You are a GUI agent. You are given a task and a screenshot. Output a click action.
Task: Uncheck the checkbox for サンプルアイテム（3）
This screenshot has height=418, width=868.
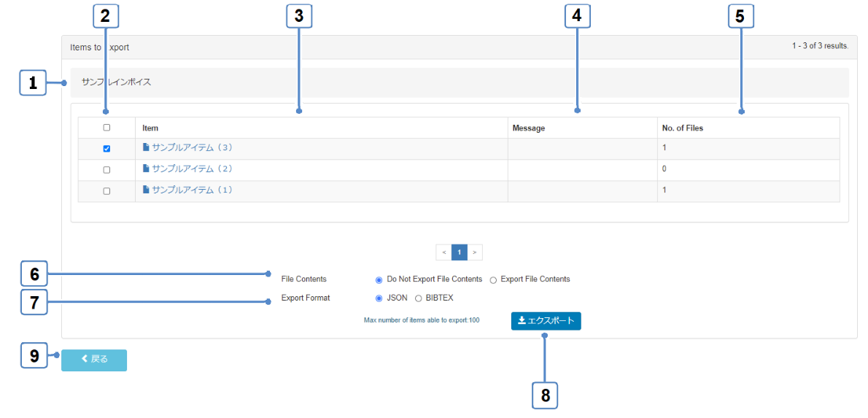[x=106, y=149]
